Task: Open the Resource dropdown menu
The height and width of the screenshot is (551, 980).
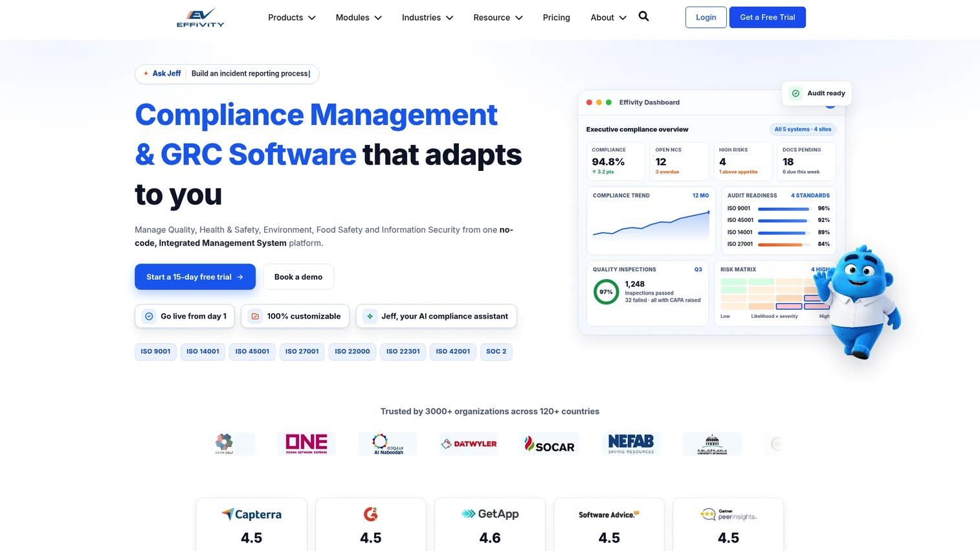Action: (498, 17)
